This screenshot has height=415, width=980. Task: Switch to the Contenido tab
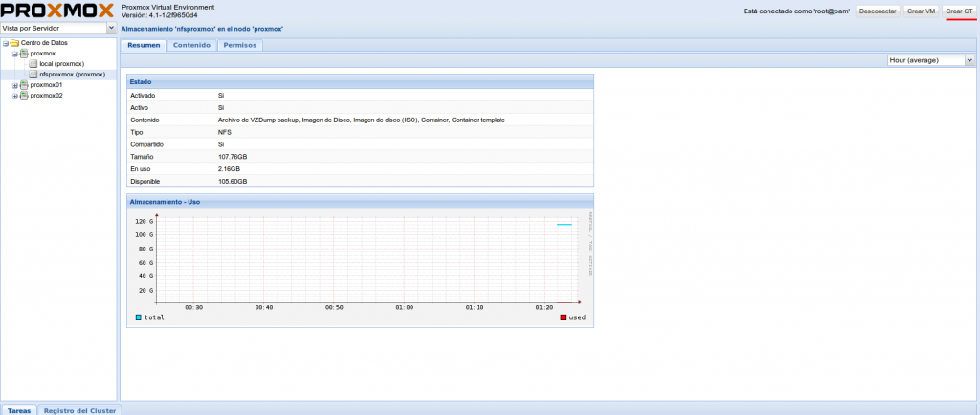point(191,45)
